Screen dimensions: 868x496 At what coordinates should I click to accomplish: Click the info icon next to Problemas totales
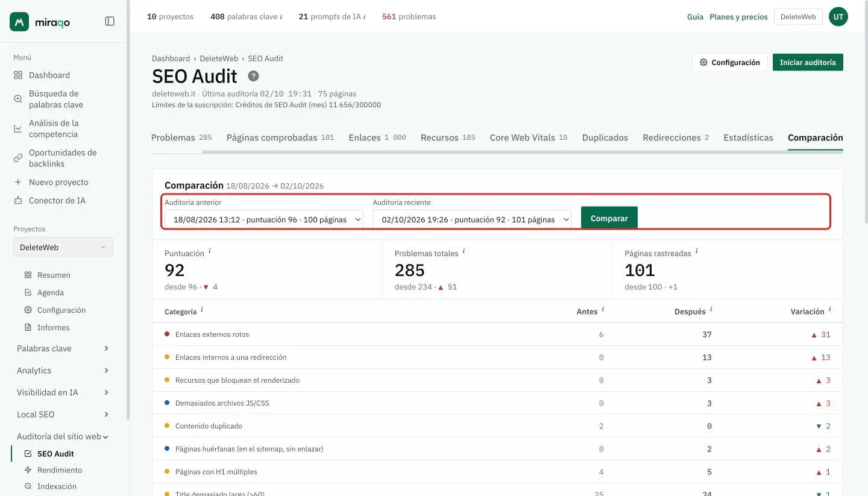(464, 251)
